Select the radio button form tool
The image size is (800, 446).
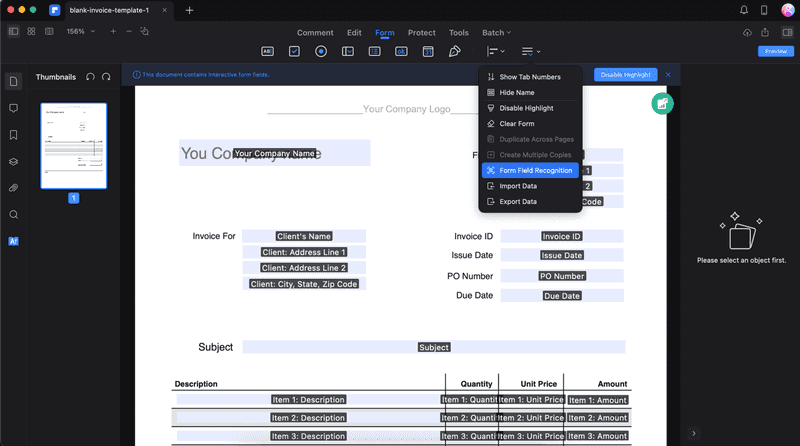coord(321,51)
